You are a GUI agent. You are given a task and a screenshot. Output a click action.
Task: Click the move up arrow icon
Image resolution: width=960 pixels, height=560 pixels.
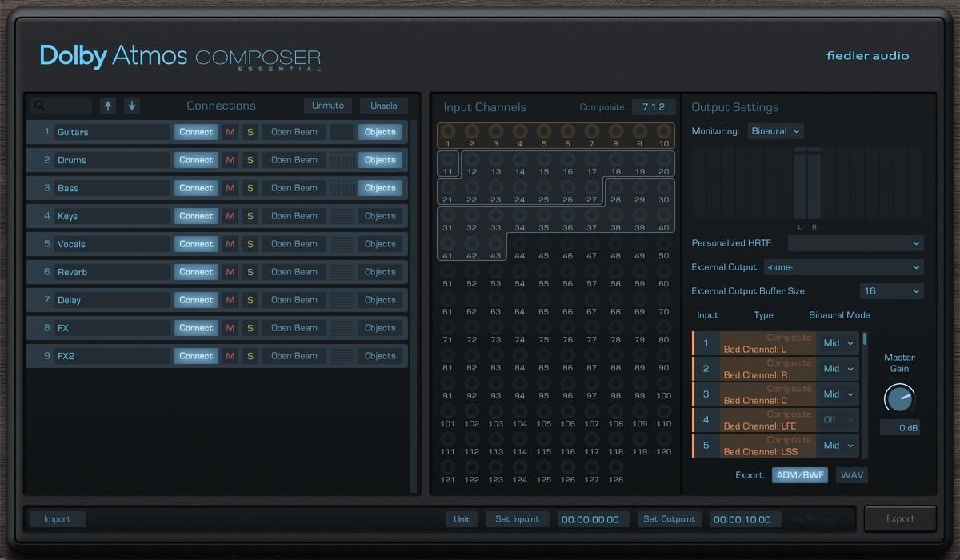108,106
